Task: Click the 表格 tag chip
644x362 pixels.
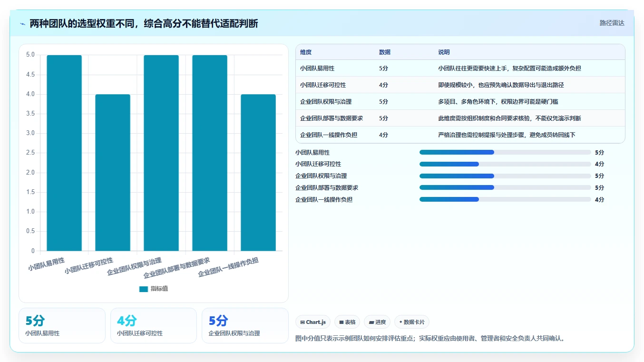Action: 347,322
